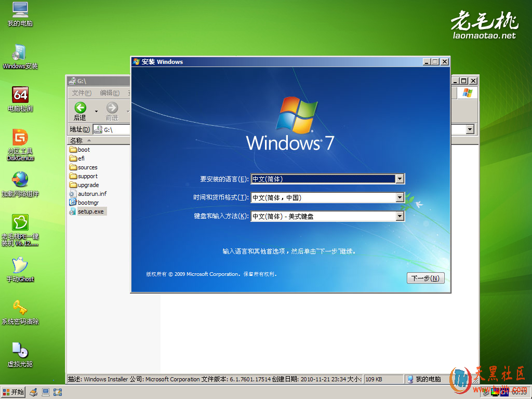Open the 文件 menu in Explorer

(82, 93)
